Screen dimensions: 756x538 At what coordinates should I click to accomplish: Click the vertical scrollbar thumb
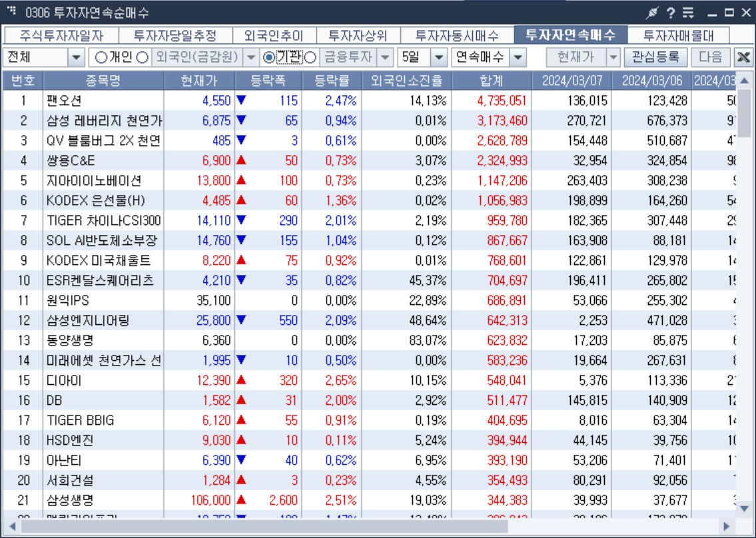[x=744, y=113]
